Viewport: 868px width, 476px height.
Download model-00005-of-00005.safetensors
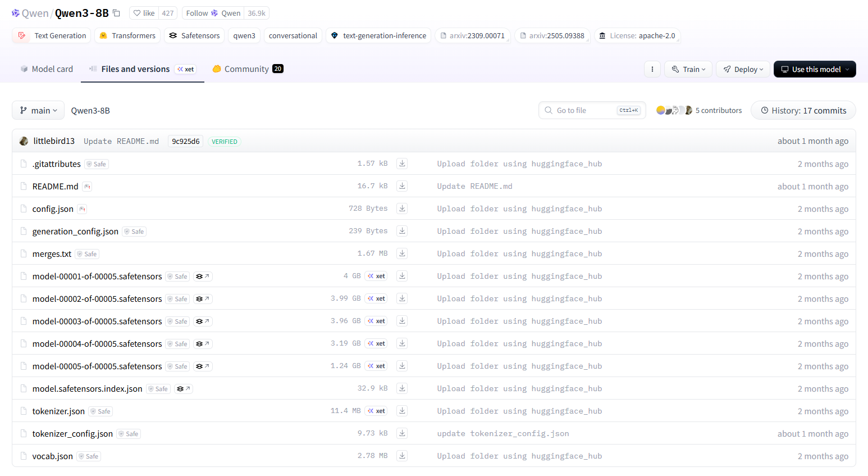click(x=402, y=366)
